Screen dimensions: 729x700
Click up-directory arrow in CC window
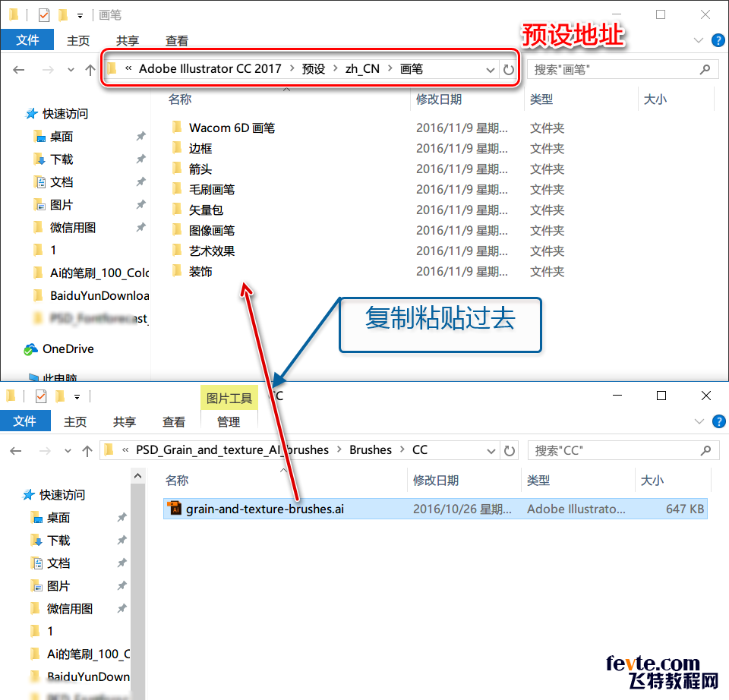click(87, 451)
